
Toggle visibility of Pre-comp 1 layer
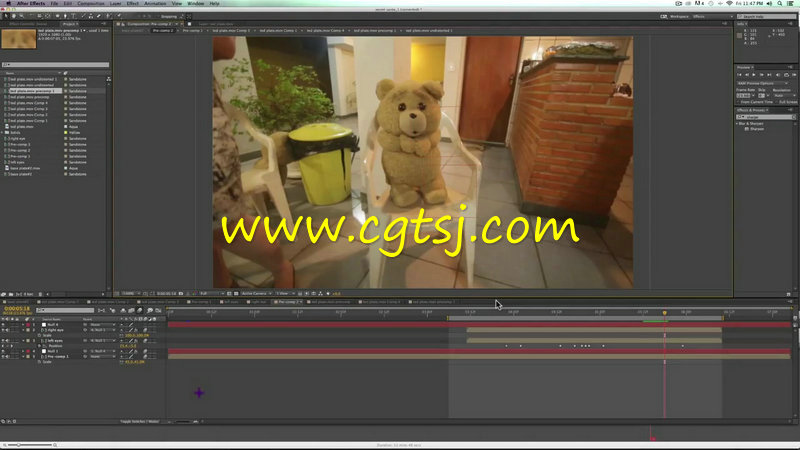click(x=3, y=357)
